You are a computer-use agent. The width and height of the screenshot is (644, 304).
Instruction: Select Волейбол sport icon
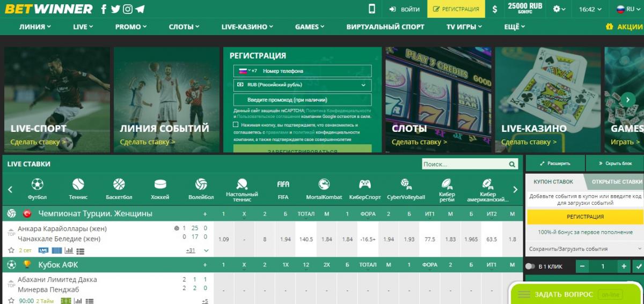201,184
